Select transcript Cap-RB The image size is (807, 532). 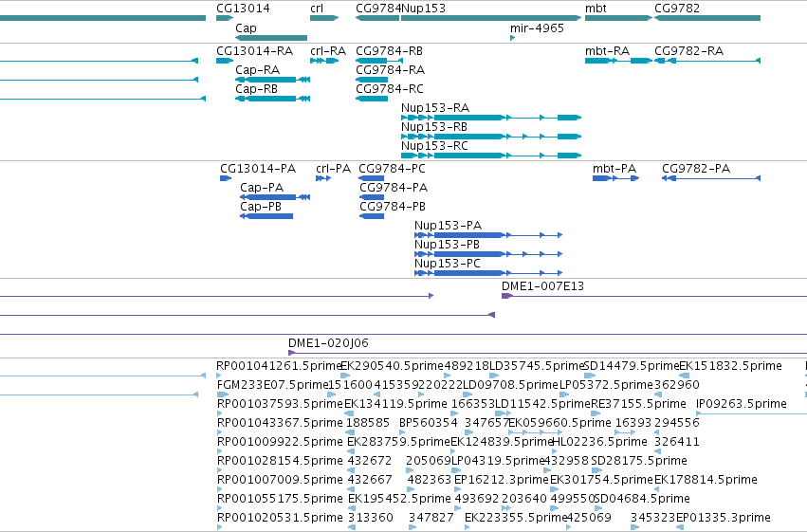256,89
